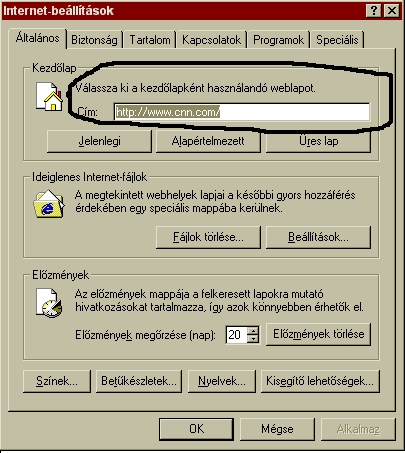
Task: Click the history clock page icon
Action: 49,303
